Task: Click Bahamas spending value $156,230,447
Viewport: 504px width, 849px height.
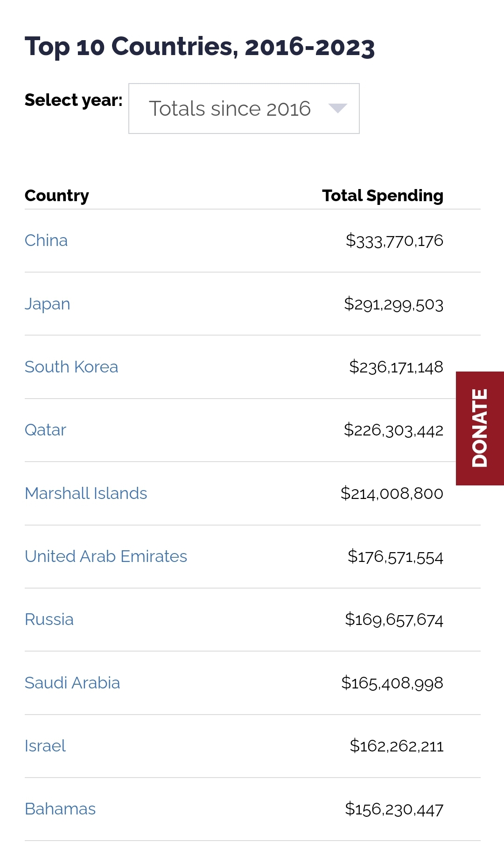Action: click(x=394, y=809)
